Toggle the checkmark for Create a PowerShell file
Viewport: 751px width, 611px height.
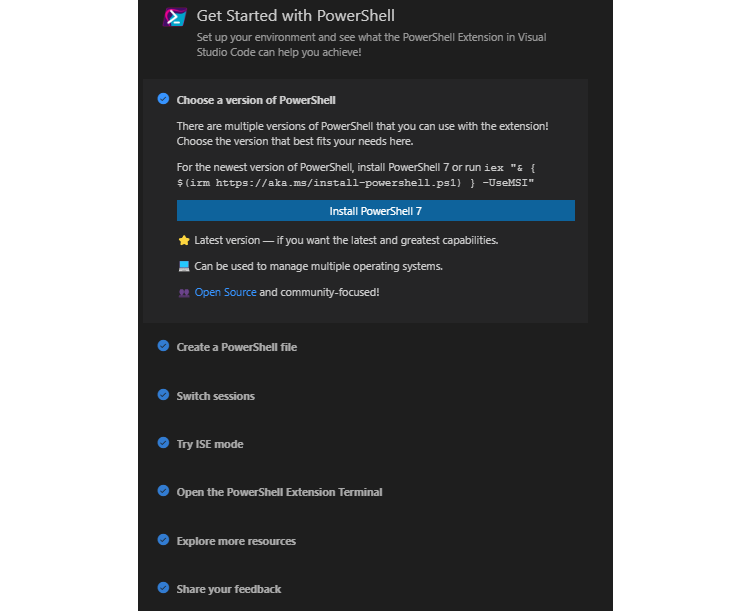(163, 346)
